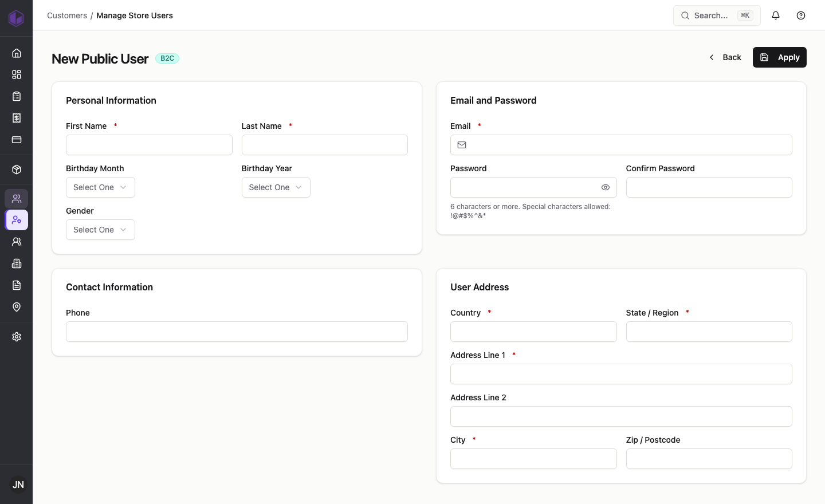Focus the Last Name field

click(325, 145)
